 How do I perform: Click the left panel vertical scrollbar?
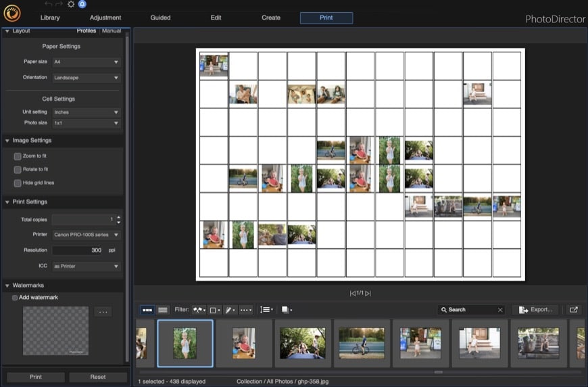tap(127, 199)
